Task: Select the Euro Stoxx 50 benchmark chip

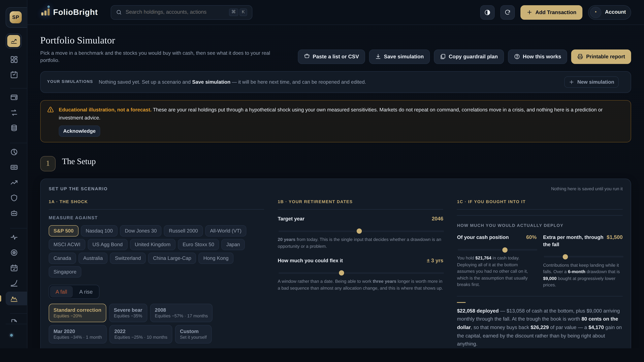Action: (198, 245)
